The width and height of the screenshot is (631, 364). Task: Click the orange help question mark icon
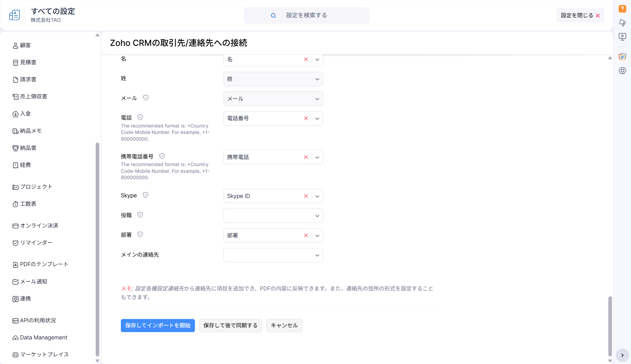[622, 9]
